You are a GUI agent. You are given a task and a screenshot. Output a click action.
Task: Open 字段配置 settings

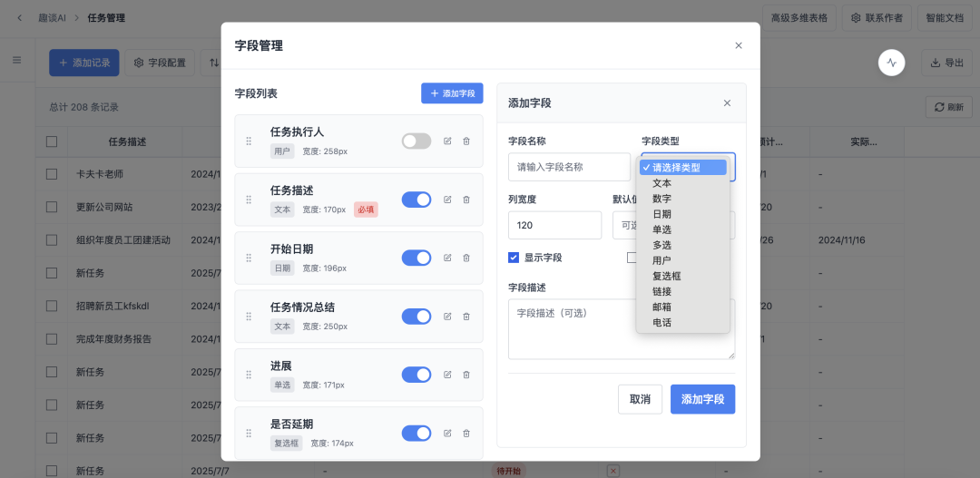coord(160,63)
